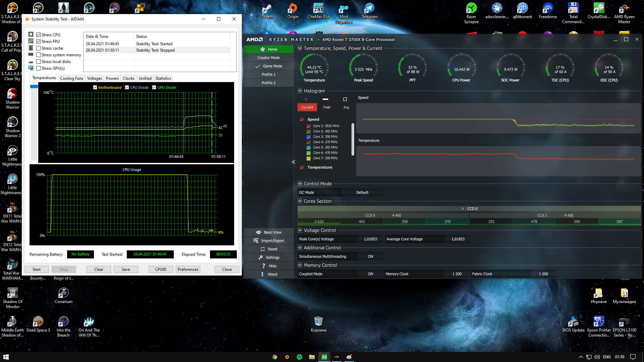Screen dimensions: 644x362
Task: Click Clear button in AIDA64
Action: pos(99,269)
